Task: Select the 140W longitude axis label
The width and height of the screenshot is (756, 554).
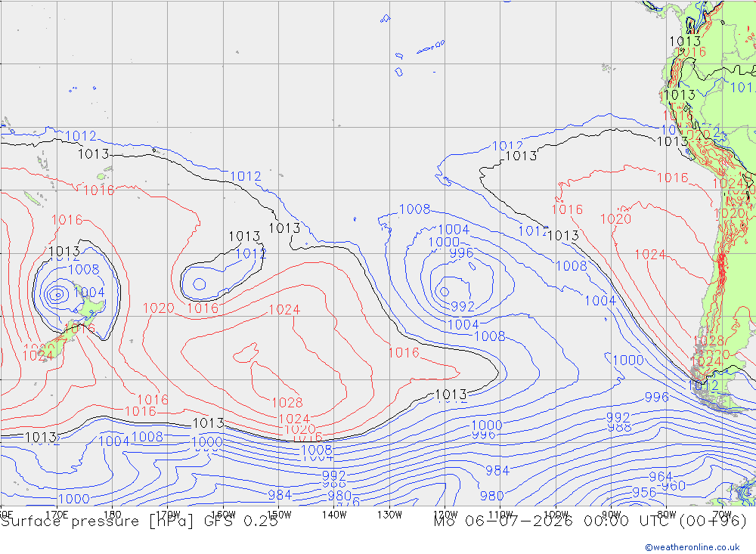Action: point(334,515)
